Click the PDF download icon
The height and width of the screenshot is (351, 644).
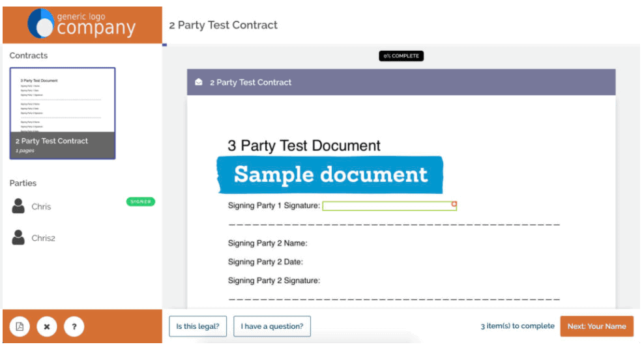pyautogui.click(x=20, y=327)
